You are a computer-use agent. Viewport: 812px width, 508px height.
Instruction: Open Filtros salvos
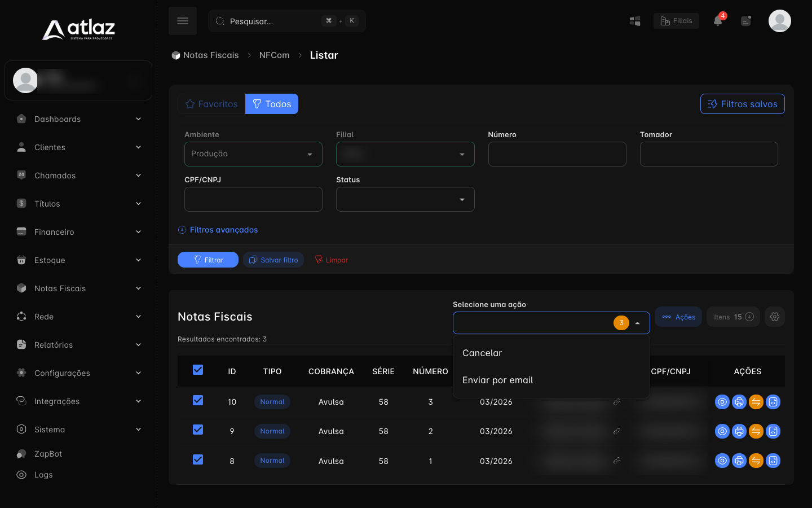coord(743,104)
